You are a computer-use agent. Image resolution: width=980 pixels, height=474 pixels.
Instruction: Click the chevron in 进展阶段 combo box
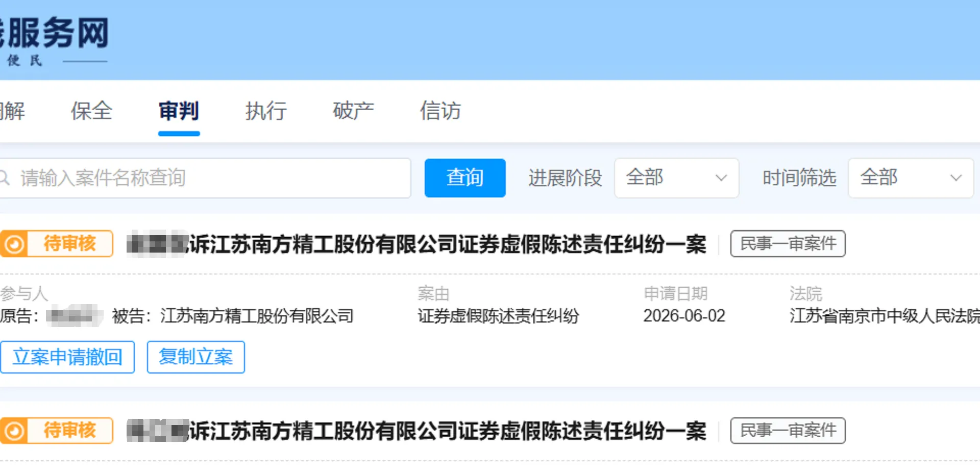[721, 178]
